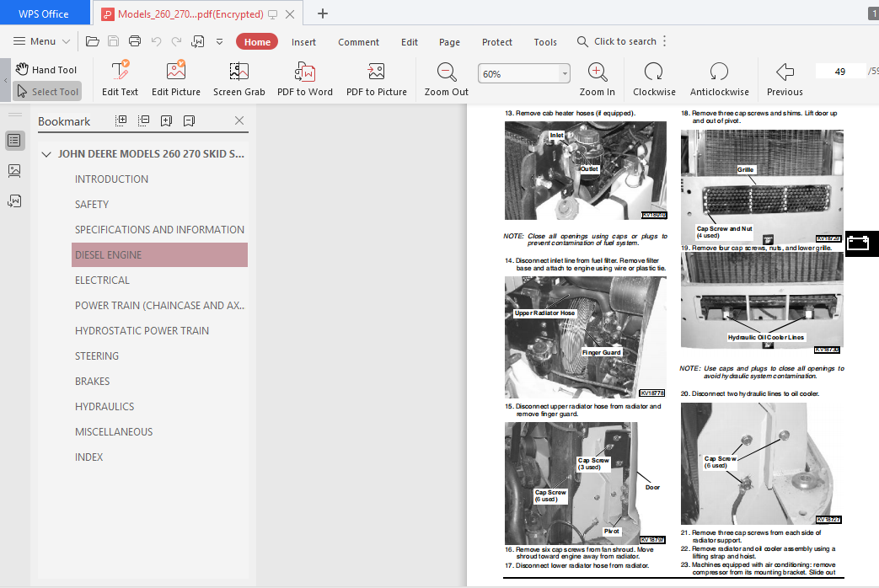
Task: Go to the Previous page
Action: (x=785, y=78)
